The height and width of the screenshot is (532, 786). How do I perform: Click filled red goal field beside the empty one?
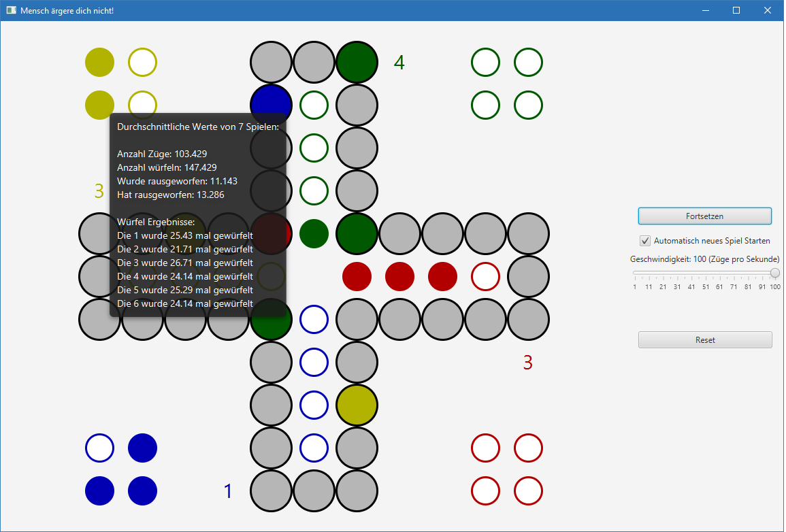[x=442, y=276]
